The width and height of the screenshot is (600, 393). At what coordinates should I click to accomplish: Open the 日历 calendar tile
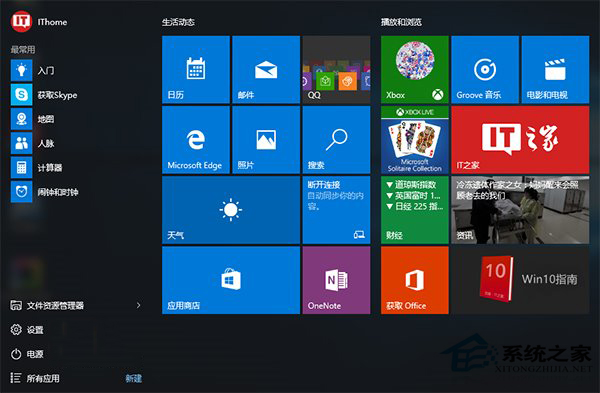(196, 70)
